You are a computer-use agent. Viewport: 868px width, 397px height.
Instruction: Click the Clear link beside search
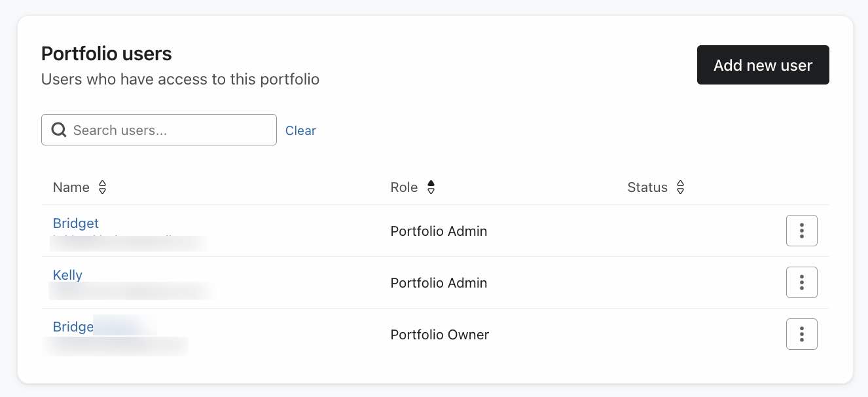[x=300, y=130]
